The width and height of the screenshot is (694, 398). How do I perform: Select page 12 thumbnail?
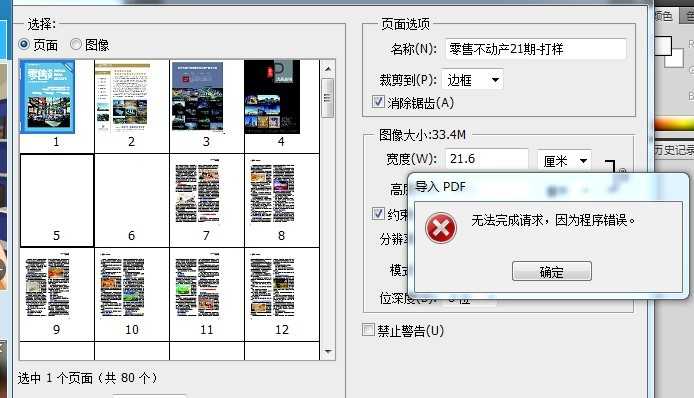(x=281, y=294)
